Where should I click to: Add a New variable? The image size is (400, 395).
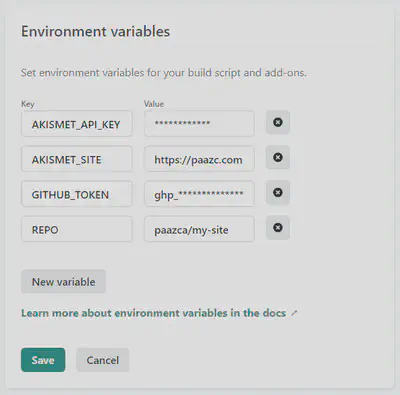pos(63,282)
